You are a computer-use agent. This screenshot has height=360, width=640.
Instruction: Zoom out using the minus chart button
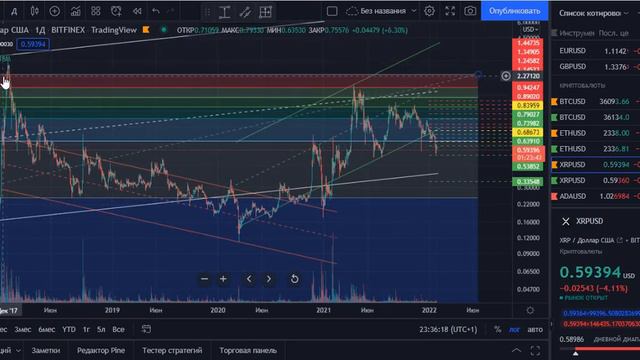tap(204, 279)
